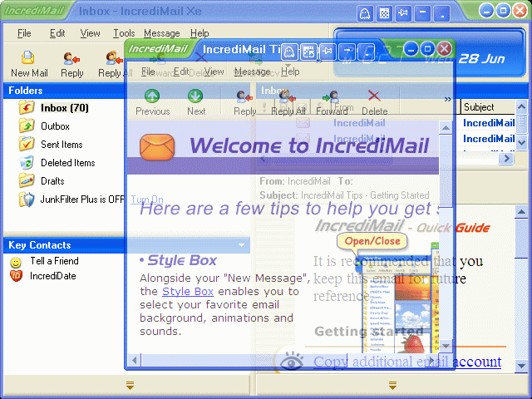
Task: Click the red Delete X icon
Action: click(374, 96)
